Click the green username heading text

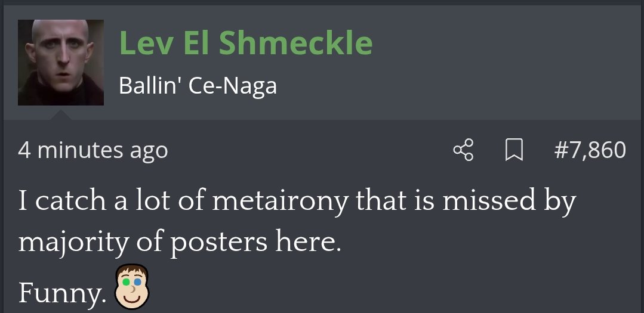pyautogui.click(x=246, y=43)
